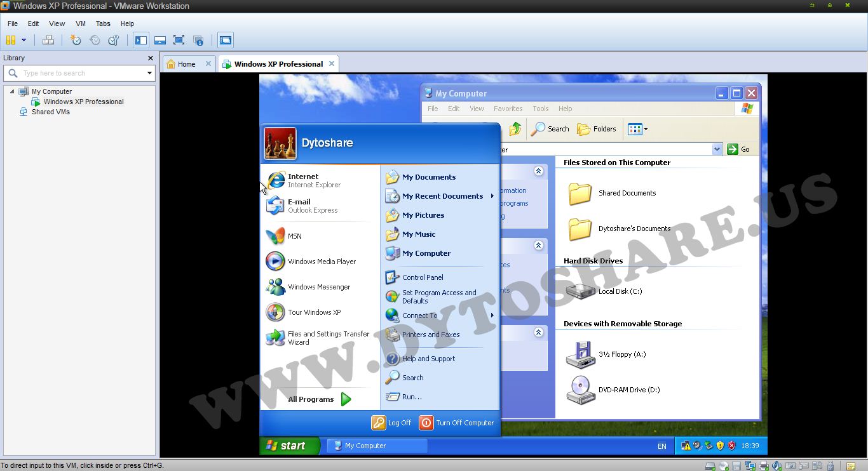Open VMware Edit menu
This screenshot has width=868, height=471.
(34, 23)
